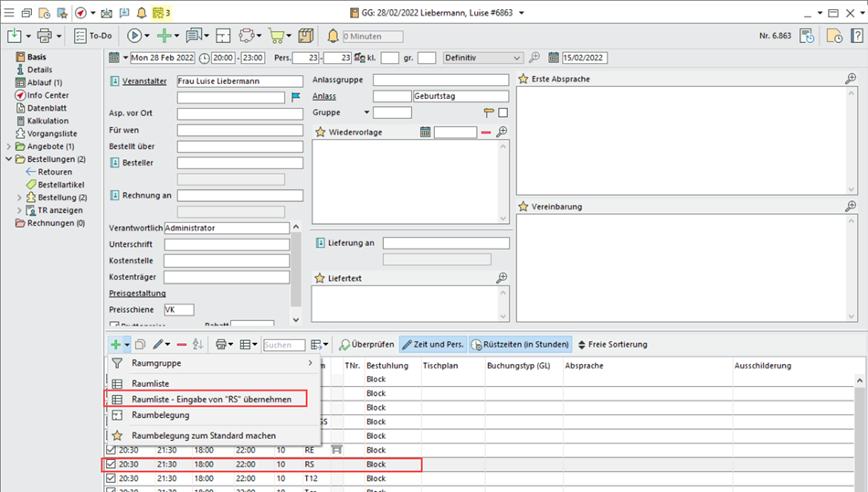Click the red minus icon in Wiedervorlage

(x=486, y=133)
